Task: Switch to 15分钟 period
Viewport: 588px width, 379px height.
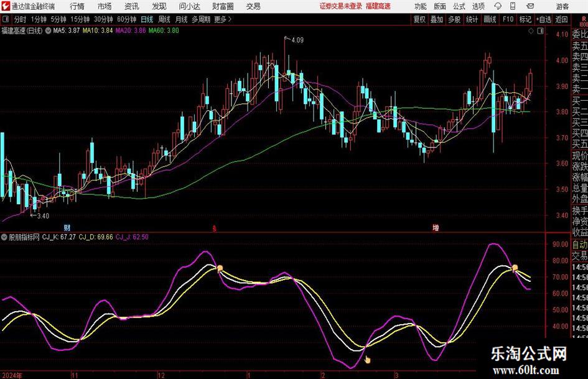Action: [x=80, y=19]
